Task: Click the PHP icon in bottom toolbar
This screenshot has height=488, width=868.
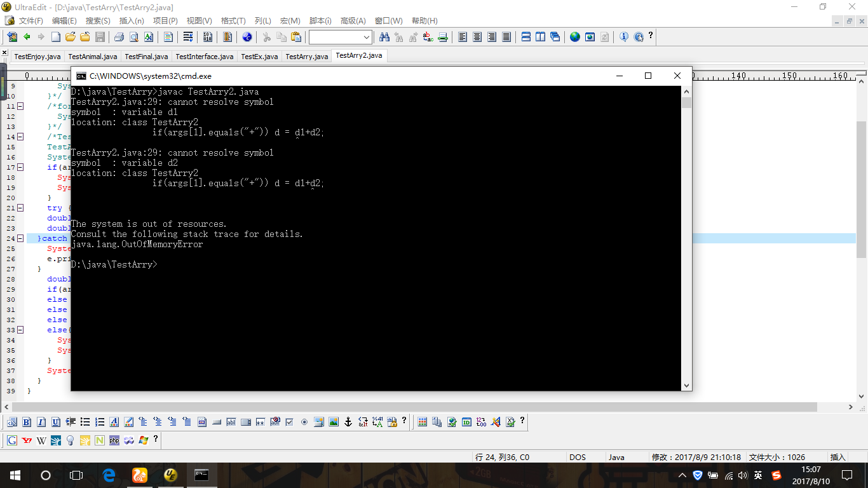Action: tap(114, 440)
